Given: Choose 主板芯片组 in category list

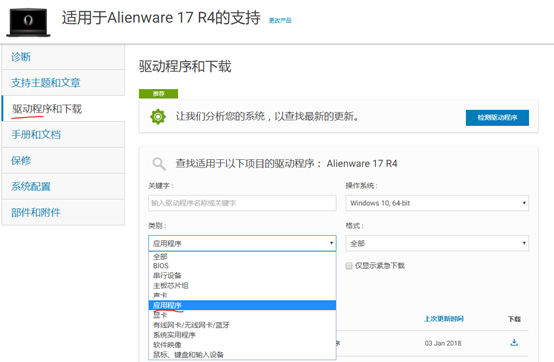Looking at the screenshot, I should pyautogui.click(x=242, y=285).
